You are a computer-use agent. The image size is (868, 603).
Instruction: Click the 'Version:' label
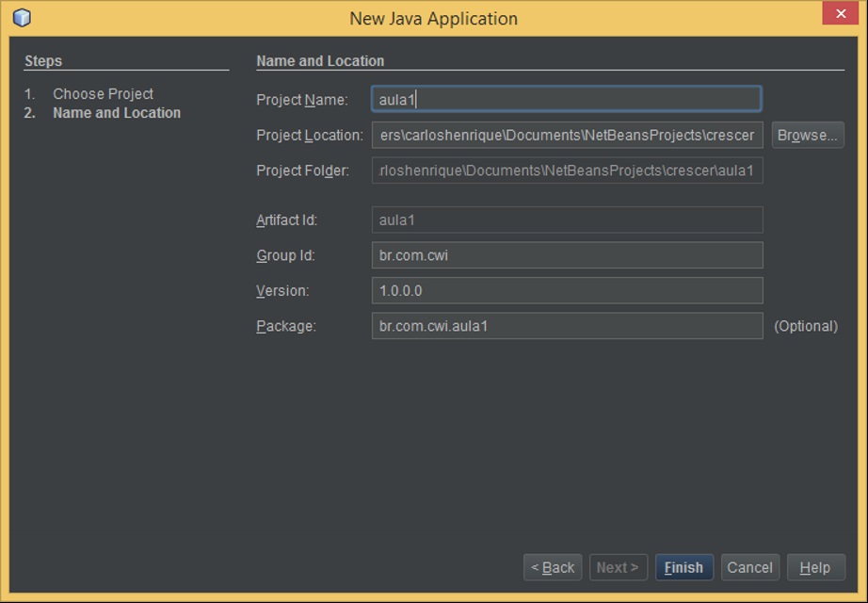point(282,291)
